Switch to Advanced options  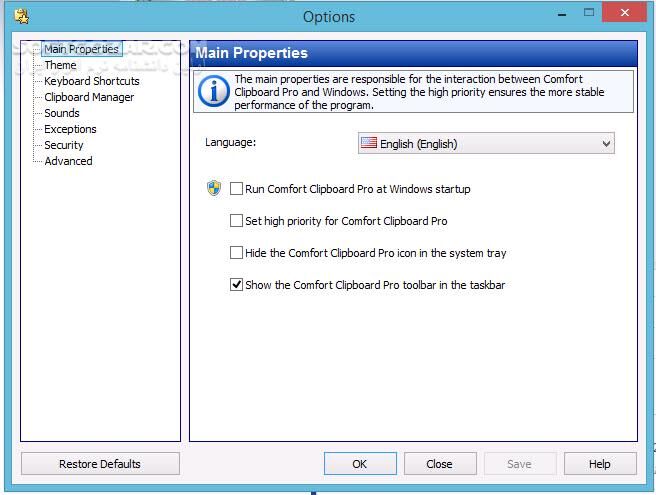pyautogui.click(x=68, y=161)
